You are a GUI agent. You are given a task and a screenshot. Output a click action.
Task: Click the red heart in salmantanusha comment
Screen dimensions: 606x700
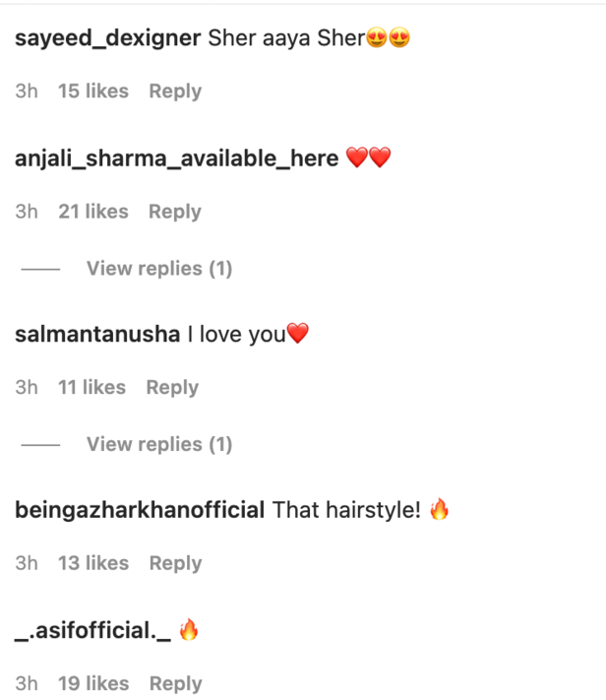pos(298,333)
